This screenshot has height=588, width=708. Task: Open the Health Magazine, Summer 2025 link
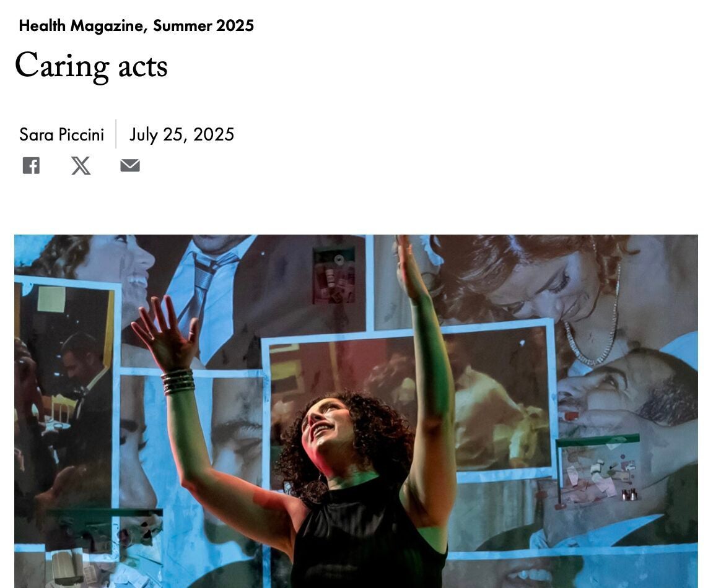[136, 26]
